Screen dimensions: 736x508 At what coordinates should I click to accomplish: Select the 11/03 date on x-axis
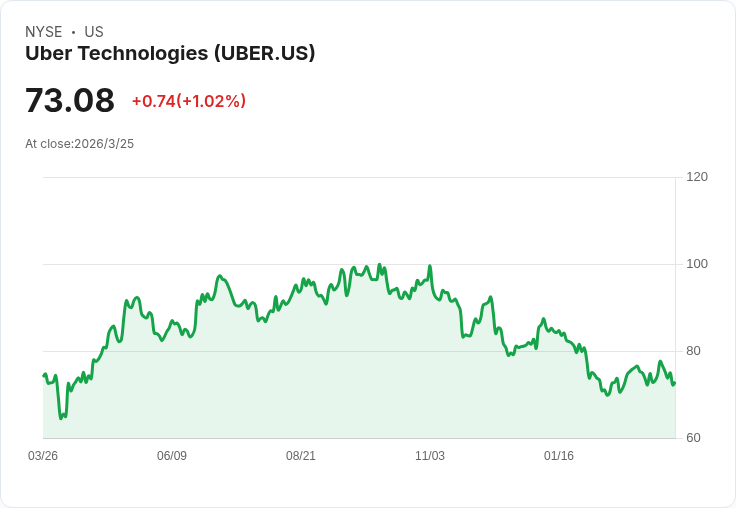(x=430, y=456)
